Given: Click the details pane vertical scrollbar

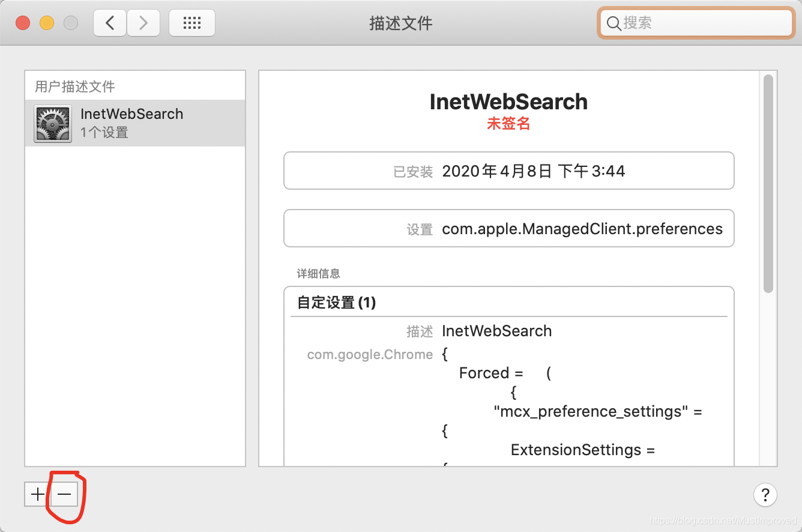Looking at the screenshot, I should [x=768, y=184].
